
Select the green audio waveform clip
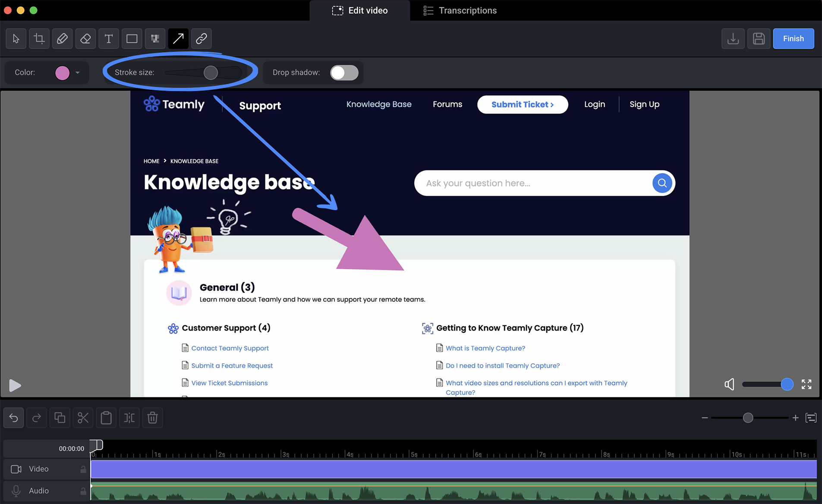454,491
